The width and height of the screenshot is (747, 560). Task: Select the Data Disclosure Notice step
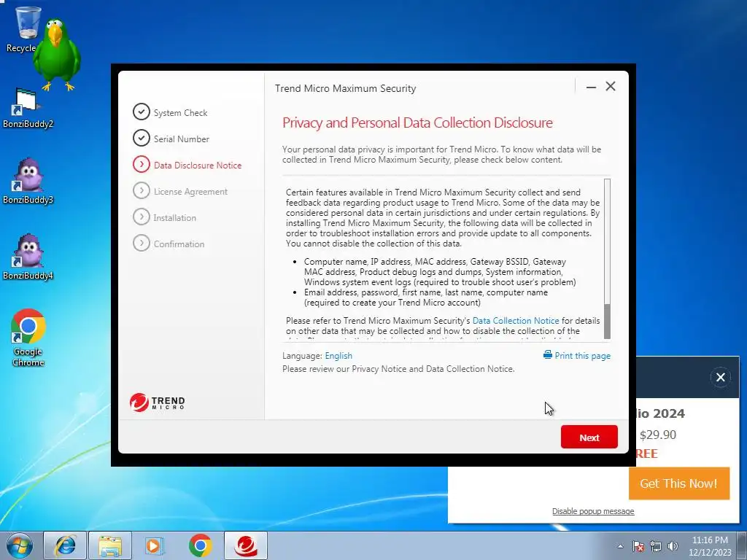tap(187, 165)
